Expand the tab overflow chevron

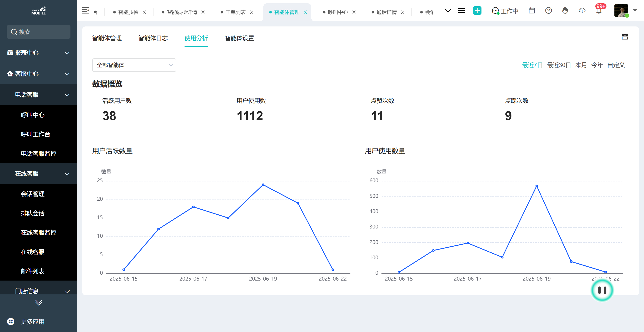pyautogui.click(x=448, y=10)
